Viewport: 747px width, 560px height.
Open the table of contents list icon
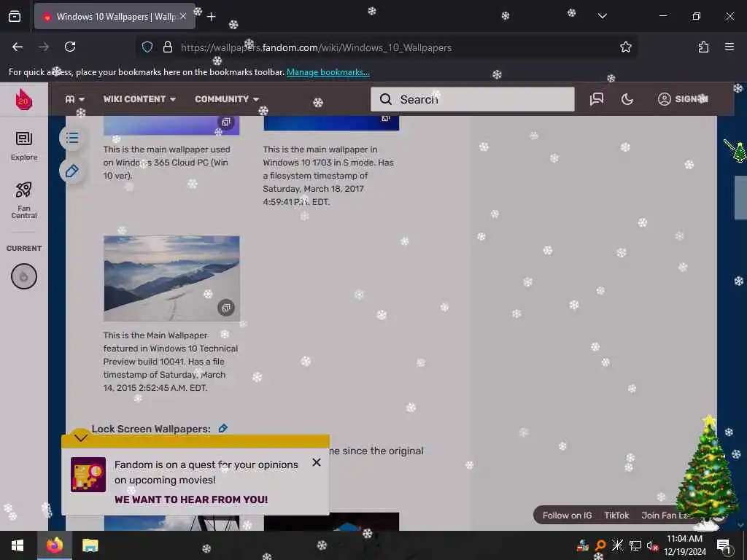[72, 138]
